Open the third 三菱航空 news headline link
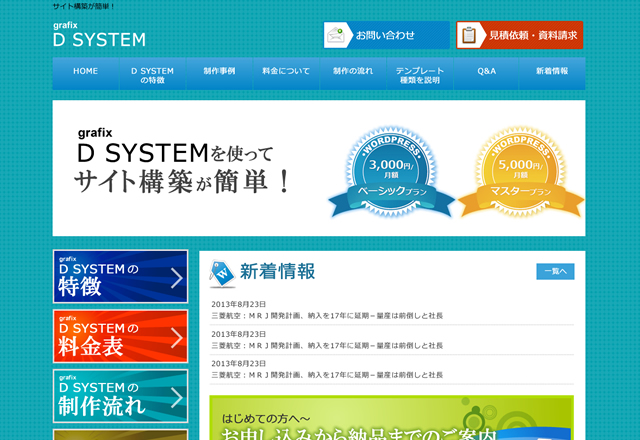This screenshot has width=640, height=440. pyautogui.click(x=327, y=375)
